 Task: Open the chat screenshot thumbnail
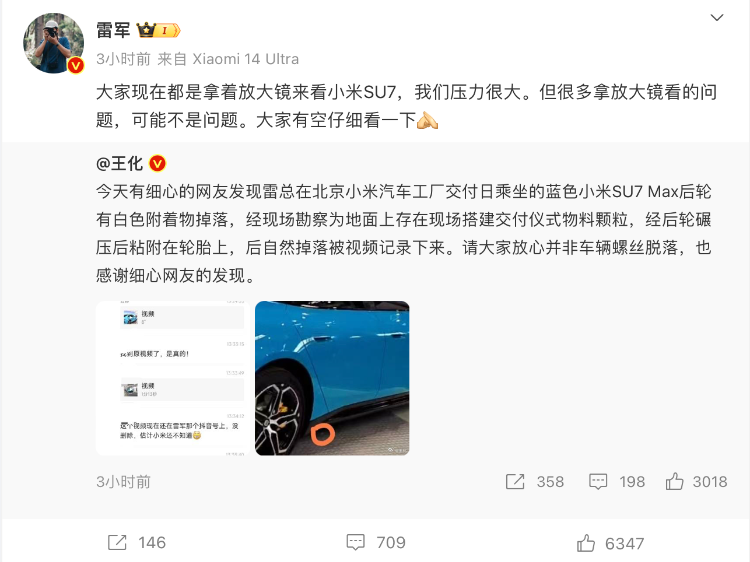[173, 378]
